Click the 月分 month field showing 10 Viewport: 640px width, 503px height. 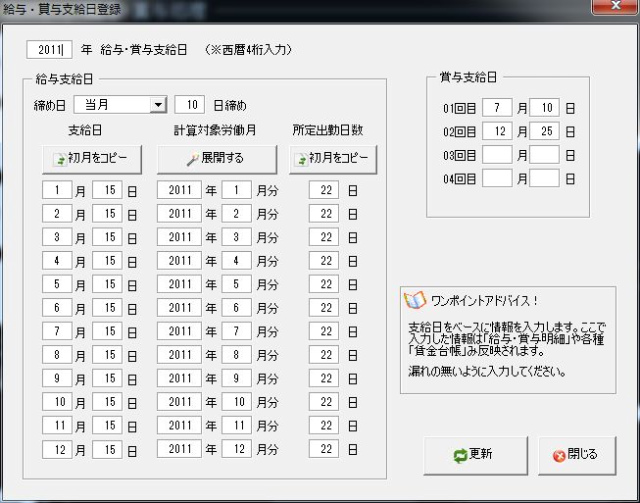[x=237, y=402]
